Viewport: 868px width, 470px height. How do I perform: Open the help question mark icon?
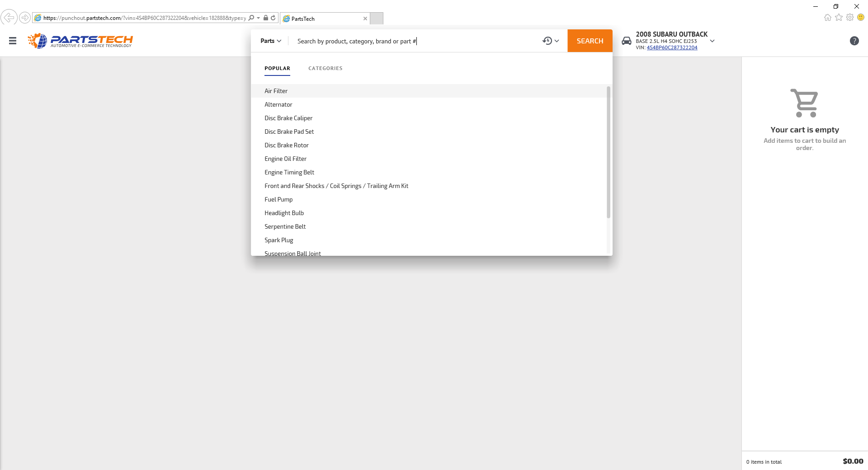854,41
